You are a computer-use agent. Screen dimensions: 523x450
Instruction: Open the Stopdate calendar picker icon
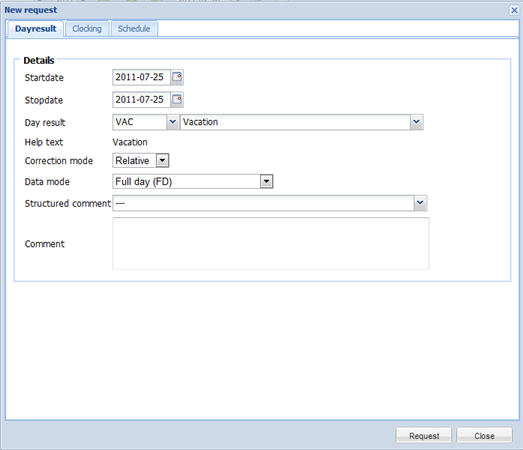pos(177,100)
